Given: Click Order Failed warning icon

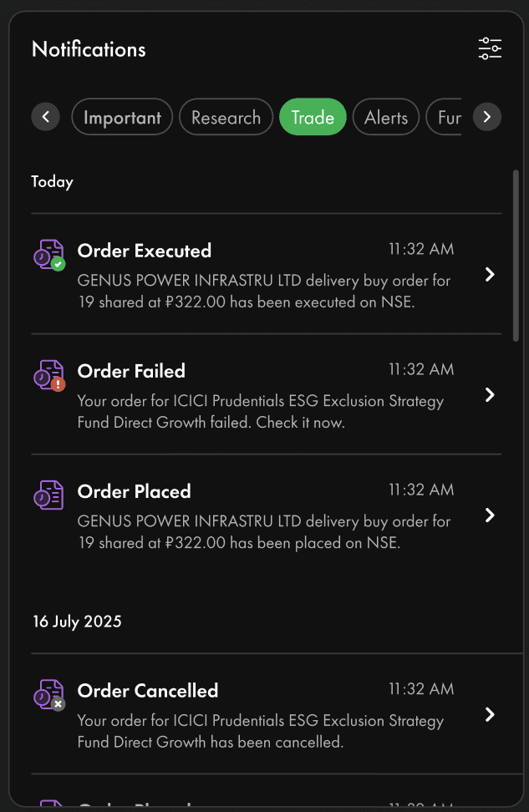Looking at the screenshot, I should (48, 375).
